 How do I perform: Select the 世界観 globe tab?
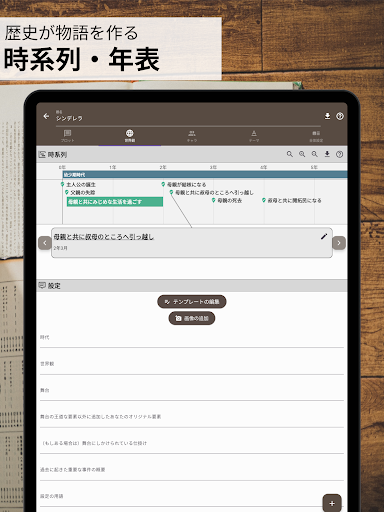click(x=130, y=136)
